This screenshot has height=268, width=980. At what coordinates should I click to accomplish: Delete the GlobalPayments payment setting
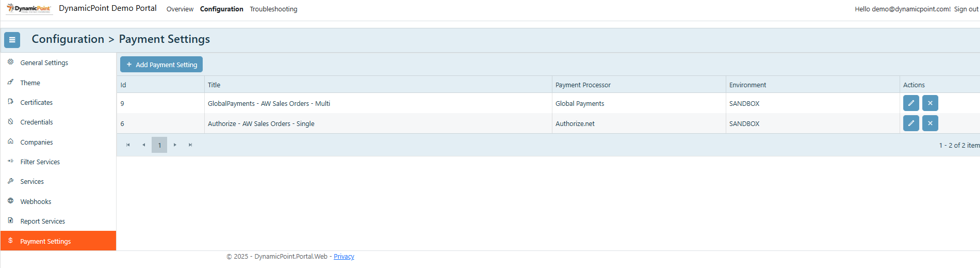[930, 103]
